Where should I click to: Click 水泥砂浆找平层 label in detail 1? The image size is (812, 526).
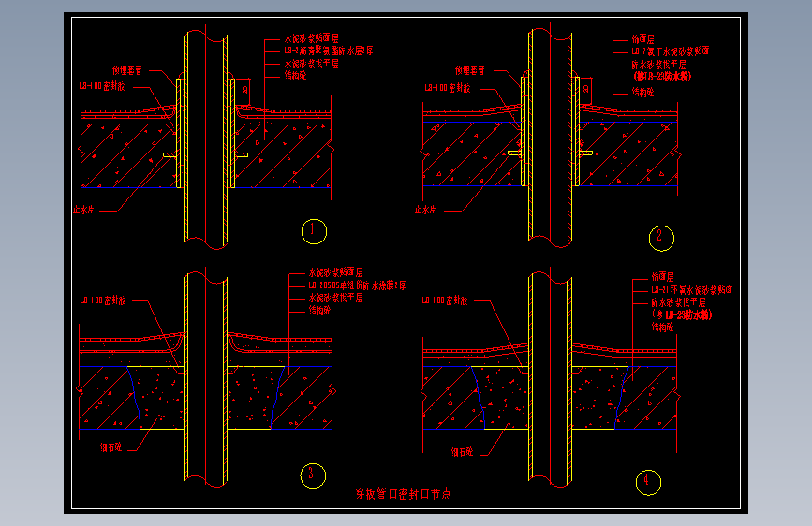[311, 64]
